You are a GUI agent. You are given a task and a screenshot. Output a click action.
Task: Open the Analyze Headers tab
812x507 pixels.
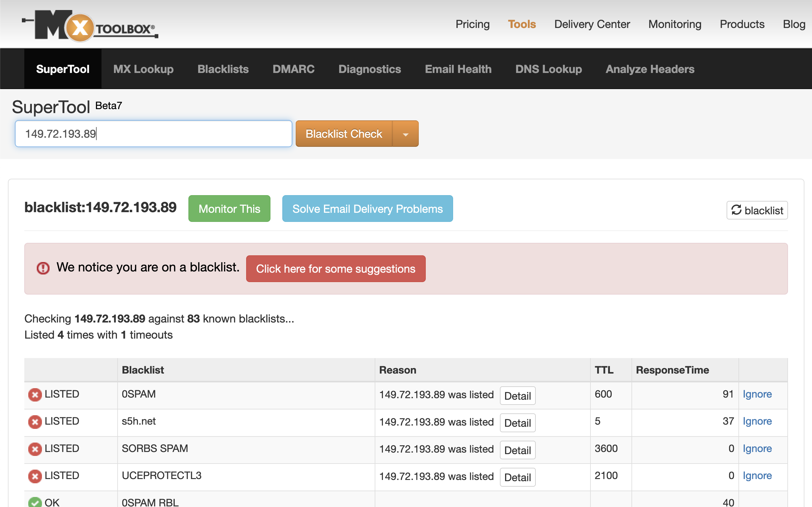pyautogui.click(x=650, y=69)
